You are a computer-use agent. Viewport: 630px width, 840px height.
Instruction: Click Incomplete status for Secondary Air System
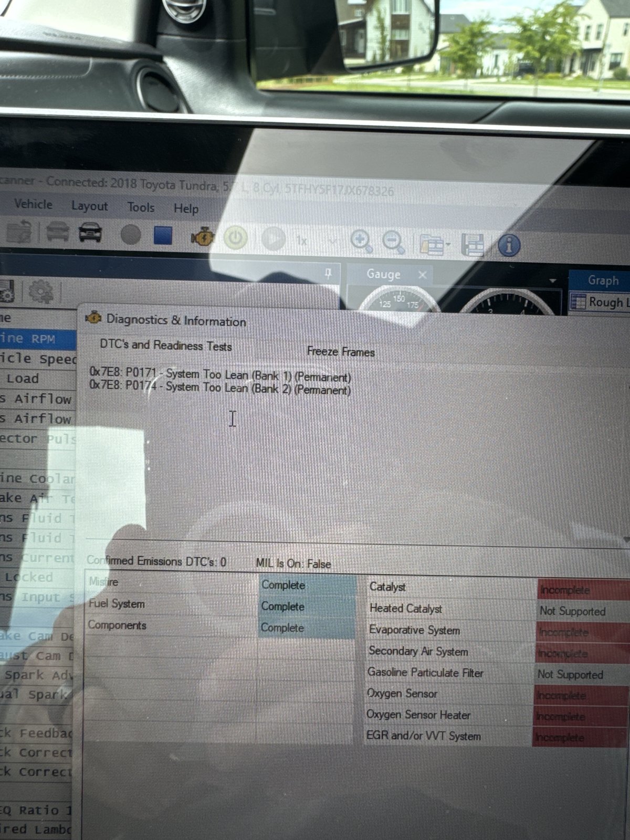click(581, 654)
